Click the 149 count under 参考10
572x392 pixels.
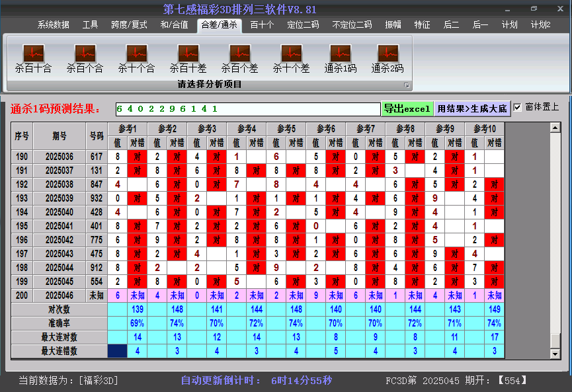tap(495, 309)
